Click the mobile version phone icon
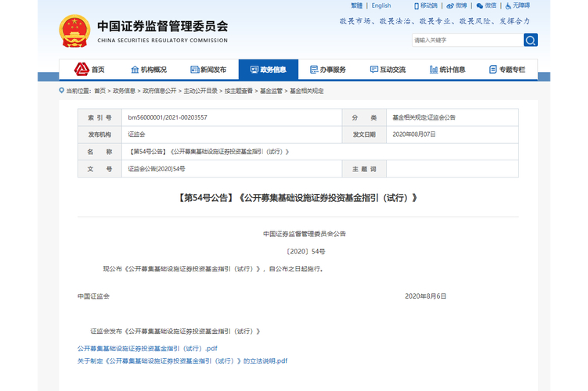The height and width of the screenshot is (391, 588). click(x=417, y=6)
